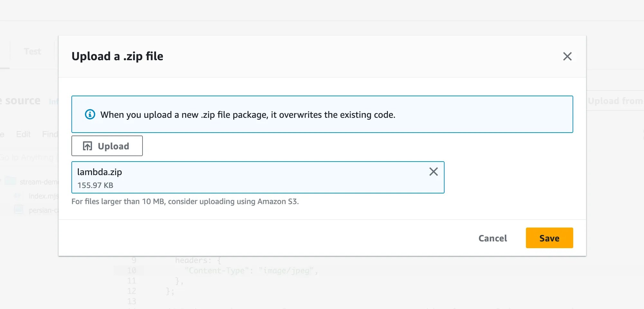Click line number 10 in the editor gutter
The width and height of the screenshot is (644, 309).
point(132,270)
